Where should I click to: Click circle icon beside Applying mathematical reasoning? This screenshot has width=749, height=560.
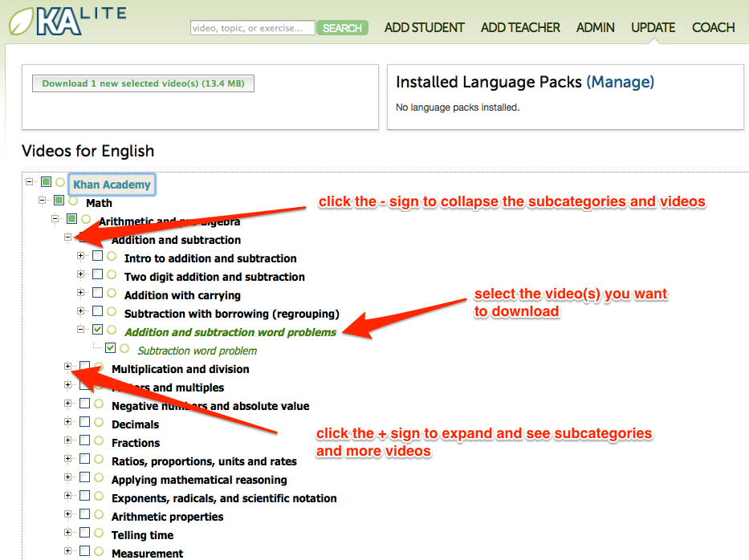pyautogui.click(x=99, y=477)
